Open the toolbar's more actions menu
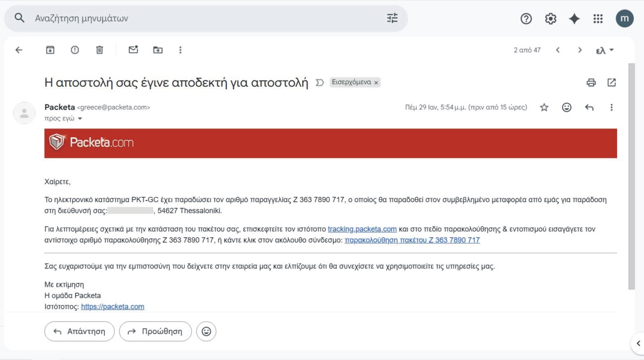This screenshot has height=360, width=644. [x=180, y=50]
